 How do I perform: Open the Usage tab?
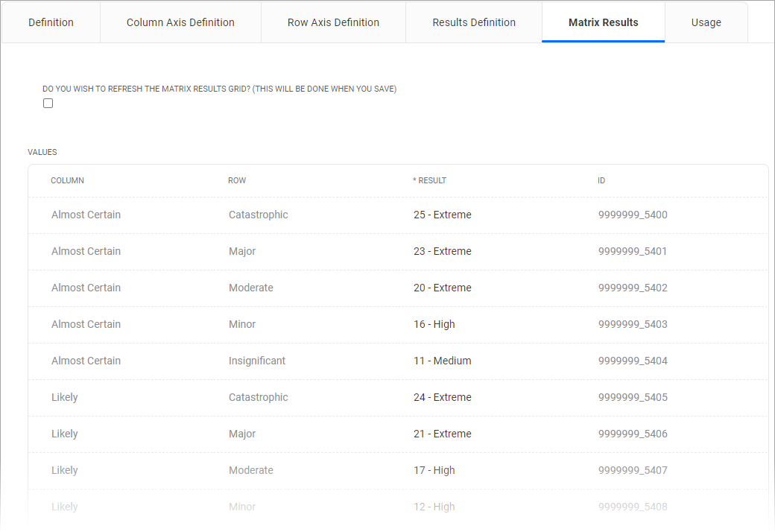click(706, 22)
